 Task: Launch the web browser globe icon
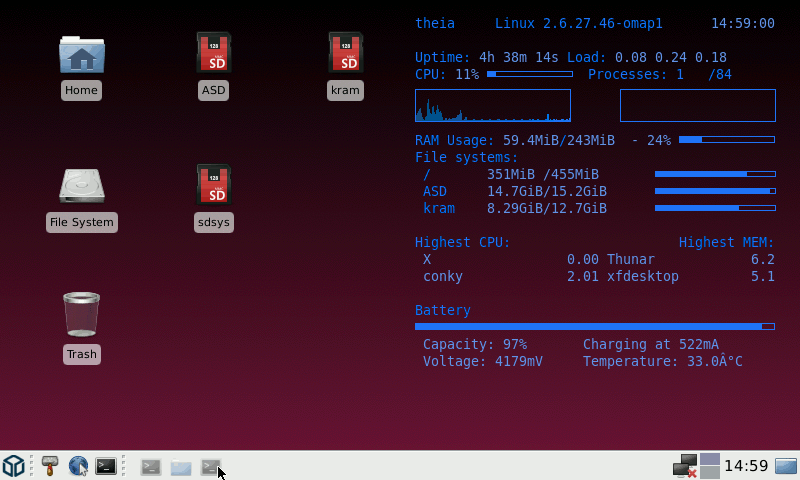tap(78, 466)
